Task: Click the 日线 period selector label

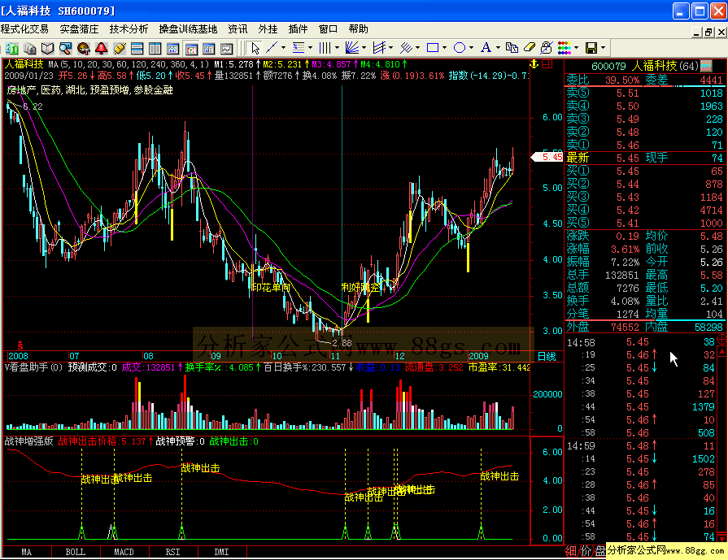Action: 547,356
